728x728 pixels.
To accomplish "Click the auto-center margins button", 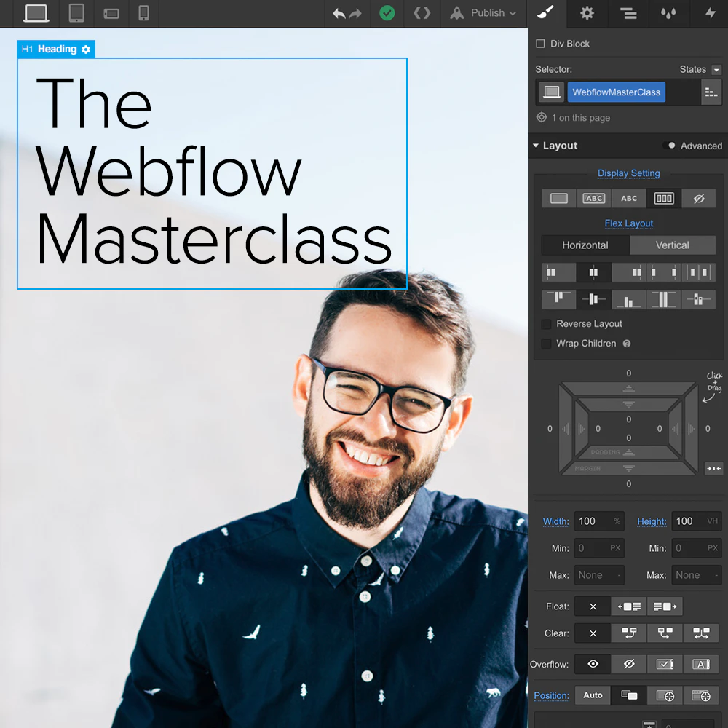I will (x=713, y=468).
